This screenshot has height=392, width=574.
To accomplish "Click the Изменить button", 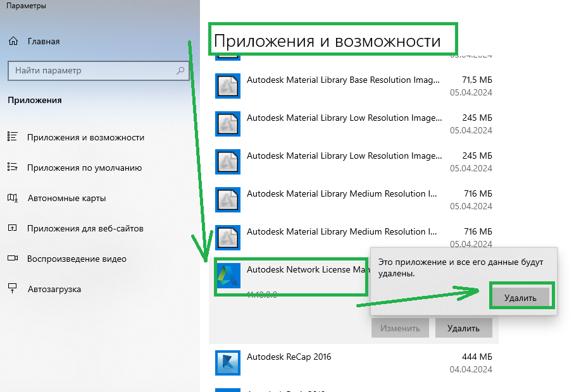I will point(400,328).
